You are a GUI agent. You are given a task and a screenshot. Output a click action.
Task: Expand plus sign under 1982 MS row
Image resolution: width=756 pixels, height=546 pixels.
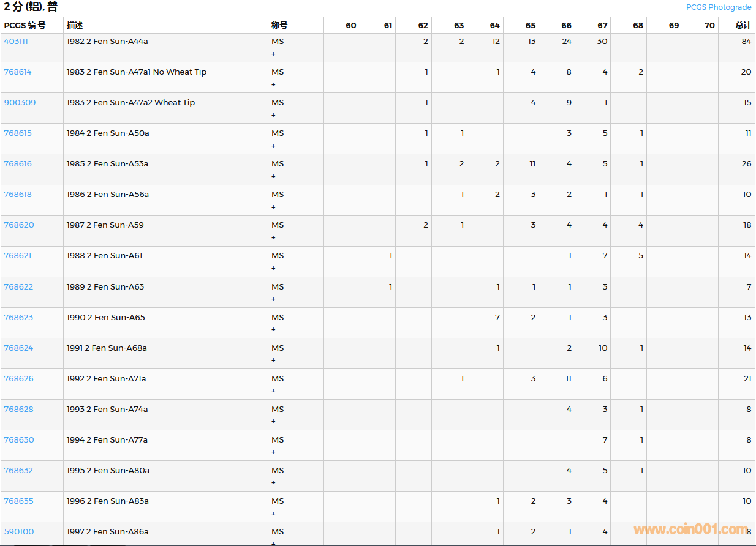coord(273,54)
